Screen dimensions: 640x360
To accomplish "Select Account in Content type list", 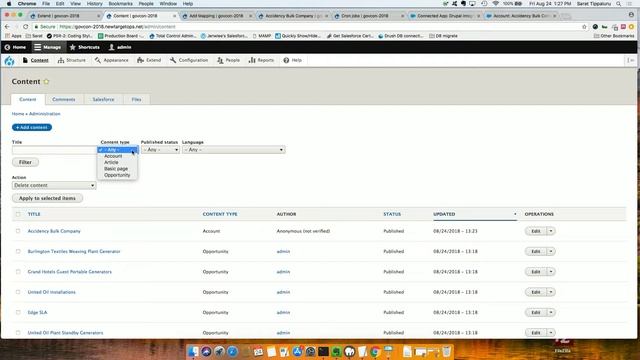I will 113,156.
